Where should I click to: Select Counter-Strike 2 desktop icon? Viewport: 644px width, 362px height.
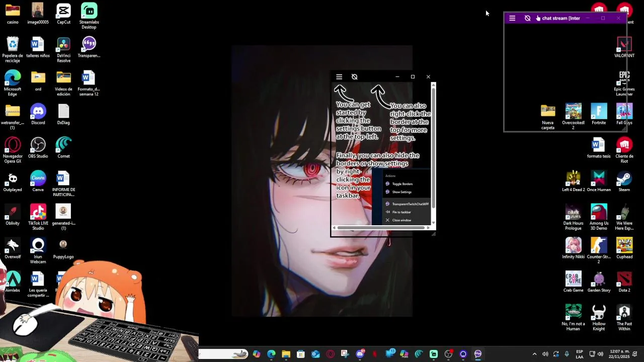599,251
